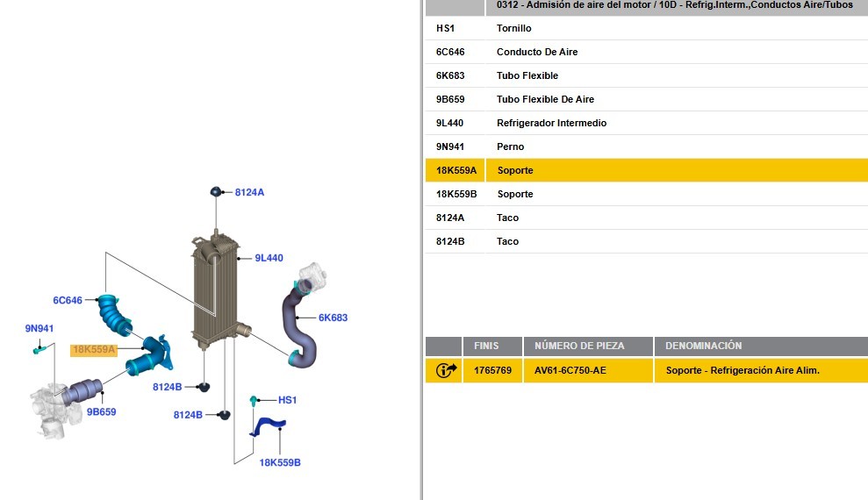Select the 9B659 flexible air tube part

tap(82, 391)
